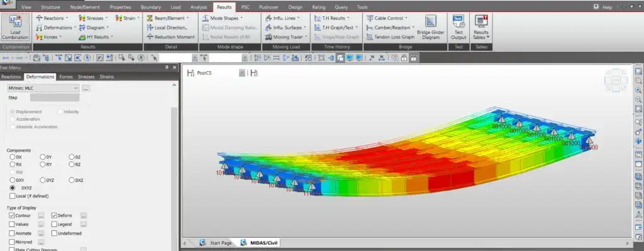
Task: Open the Tendon Loss Graph
Action: [x=390, y=37]
